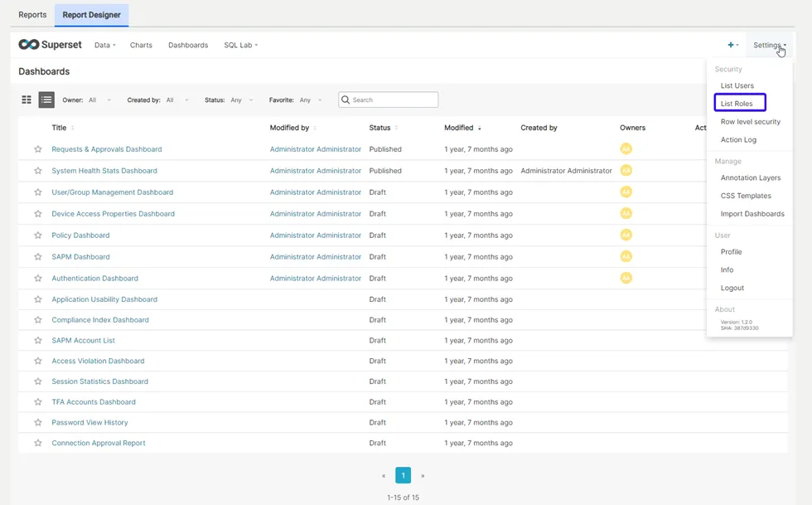Choose Import Dashboards in Settings menu

tap(752, 214)
